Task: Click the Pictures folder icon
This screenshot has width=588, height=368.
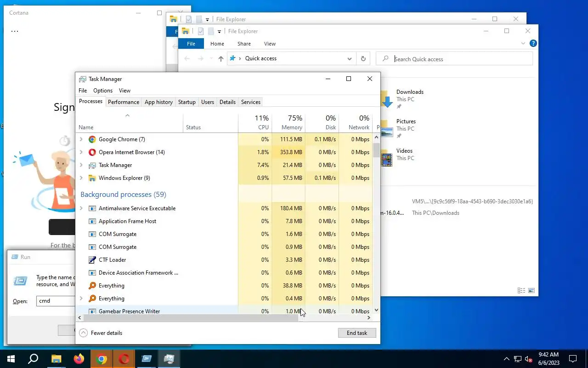Action: coord(387,130)
